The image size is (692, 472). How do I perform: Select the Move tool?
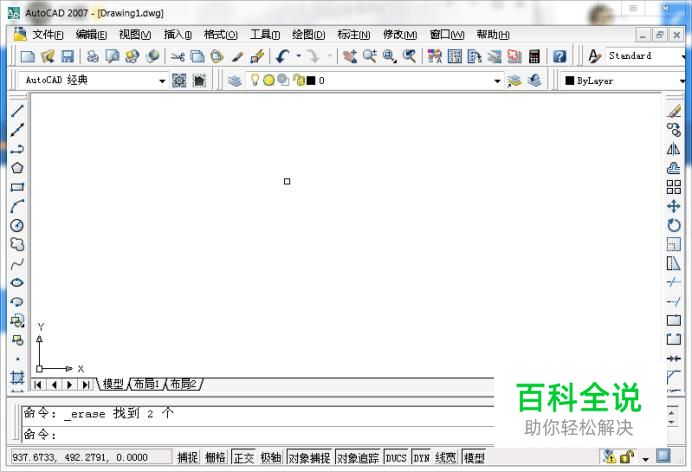673,206
